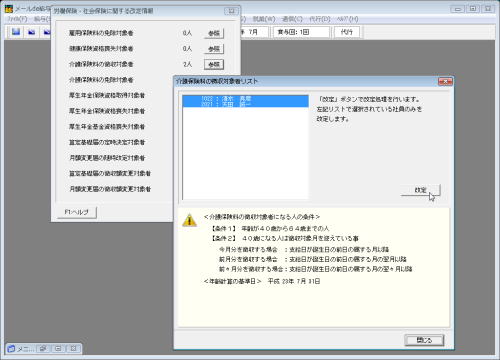Minimize the main application window
Screen dimensions: 500x360
(458, 9)
